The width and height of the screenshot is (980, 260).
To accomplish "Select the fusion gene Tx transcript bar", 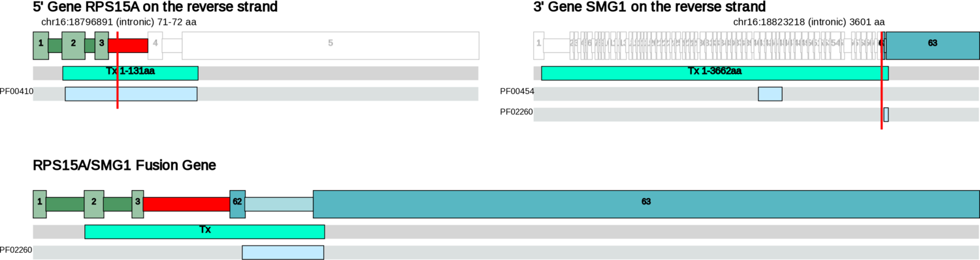I will pos(204,231).
